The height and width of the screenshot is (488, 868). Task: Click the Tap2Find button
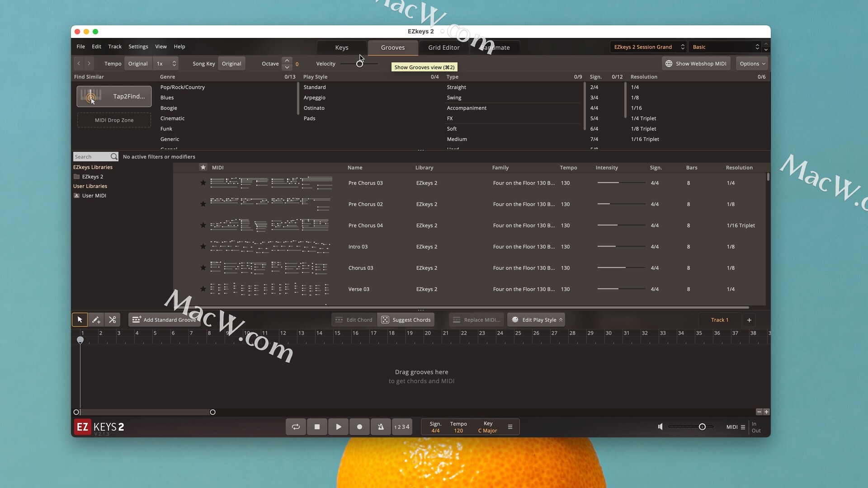pyautogui.click(x=114, y=96)
